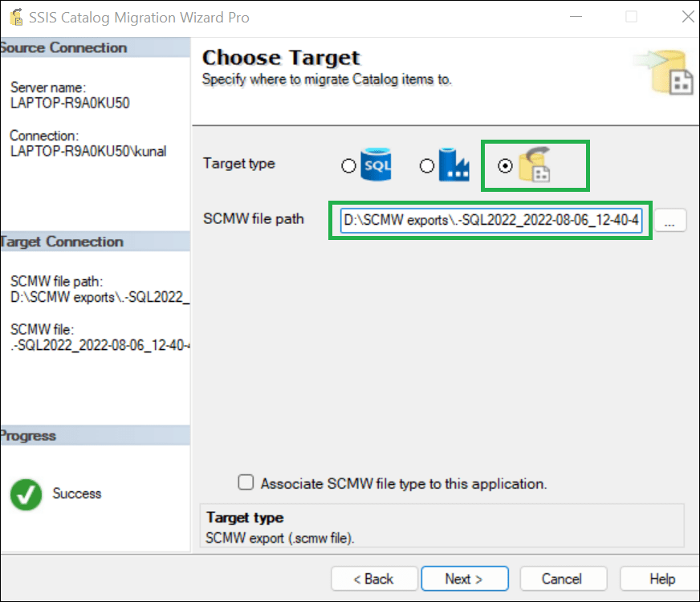
Task: Click the Success status text
Action: (x=77, y=494)
